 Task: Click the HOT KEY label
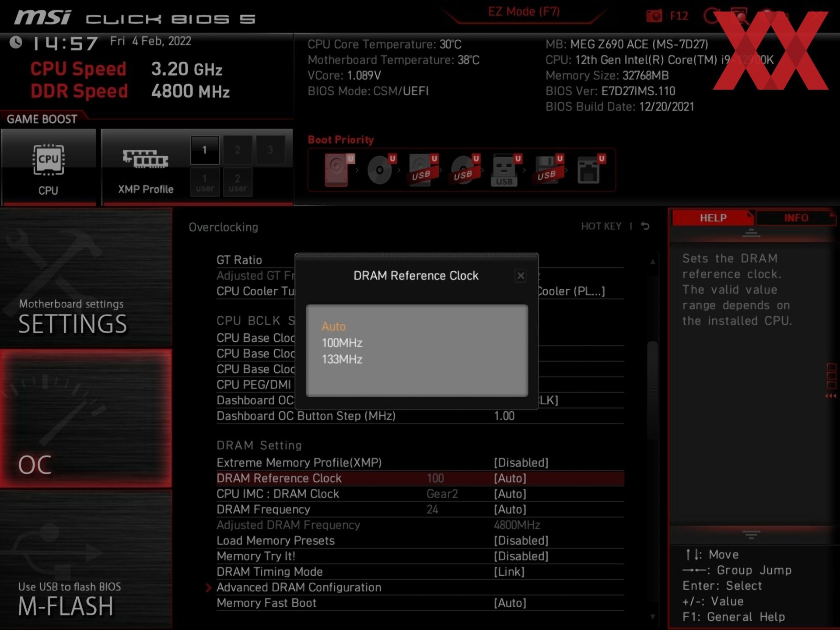coord(601,226)
